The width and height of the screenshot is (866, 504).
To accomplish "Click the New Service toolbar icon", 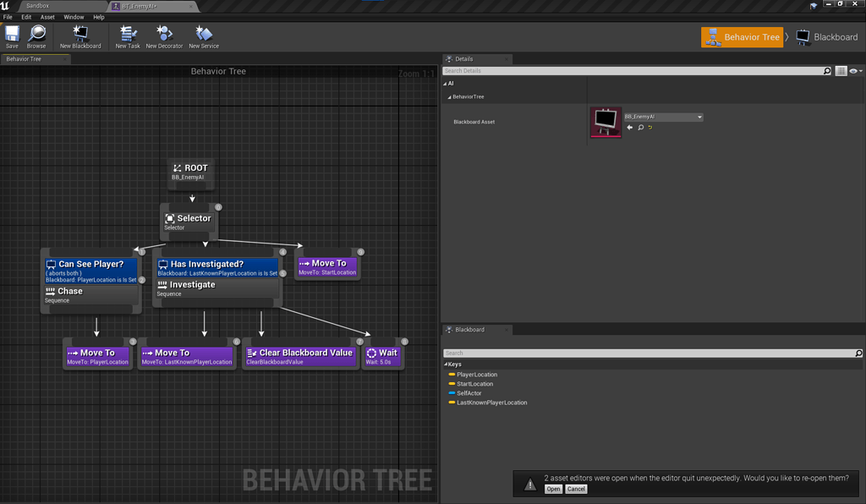I will tap(203, 36).
